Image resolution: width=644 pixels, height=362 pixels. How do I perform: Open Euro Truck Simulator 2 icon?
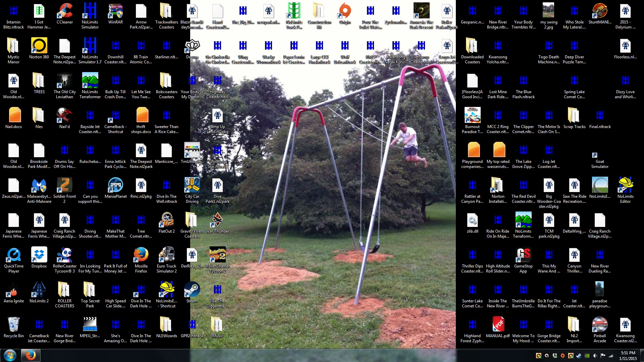166,255
